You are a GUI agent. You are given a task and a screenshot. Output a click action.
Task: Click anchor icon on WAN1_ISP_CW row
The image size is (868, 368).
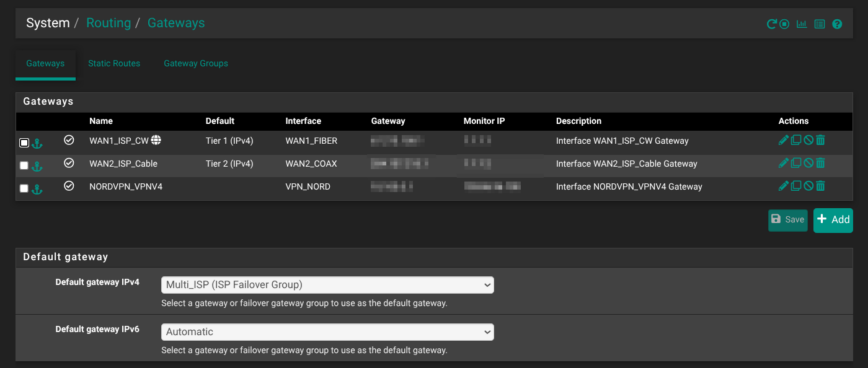tap(37, 143)
